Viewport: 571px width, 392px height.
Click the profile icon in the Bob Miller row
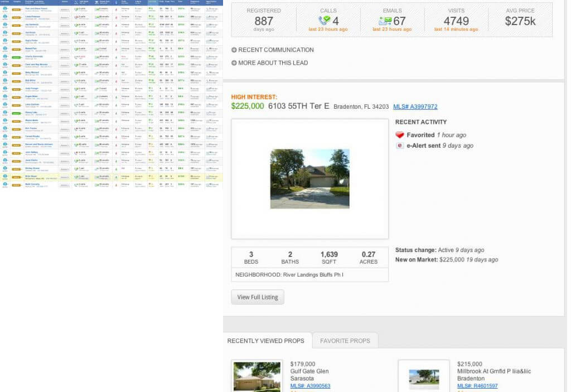[x=5, y=80]
